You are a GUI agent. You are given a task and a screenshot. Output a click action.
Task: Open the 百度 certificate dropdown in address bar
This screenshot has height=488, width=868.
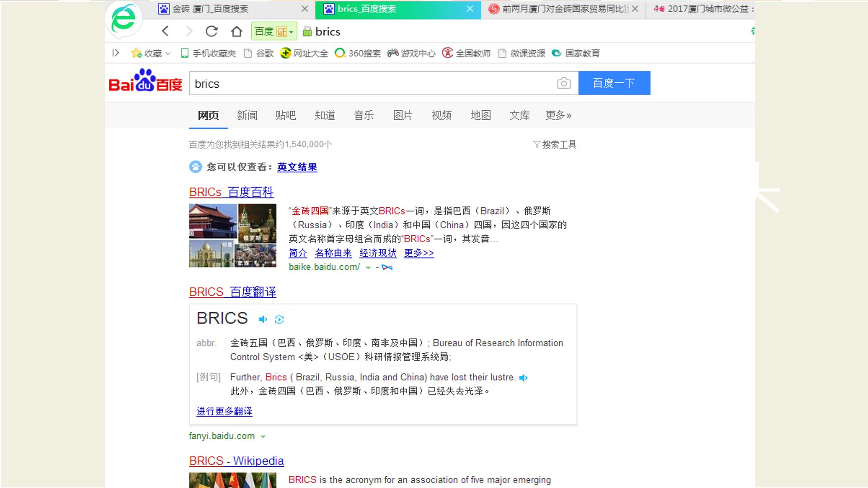(x=274, y=31)
